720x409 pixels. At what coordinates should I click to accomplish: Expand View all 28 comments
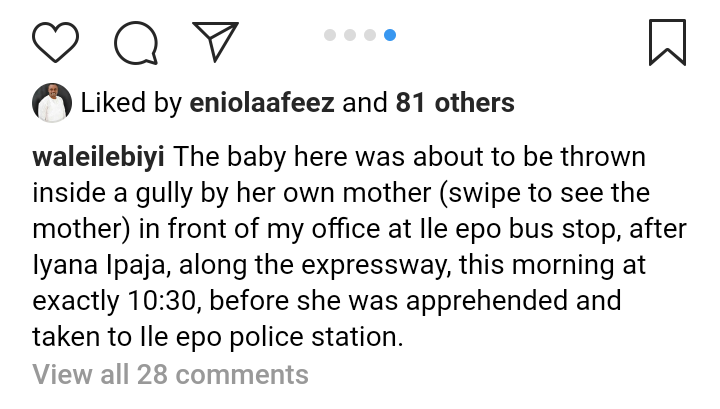point(171,375)
